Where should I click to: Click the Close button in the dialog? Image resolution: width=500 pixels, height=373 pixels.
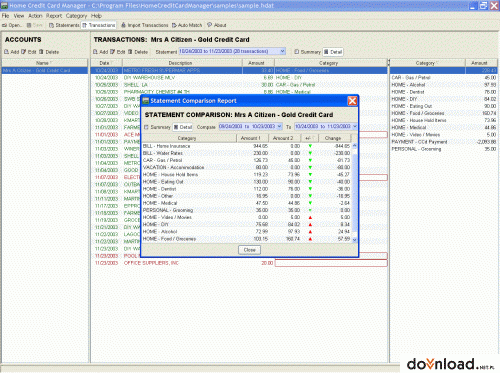coord(249,250)
